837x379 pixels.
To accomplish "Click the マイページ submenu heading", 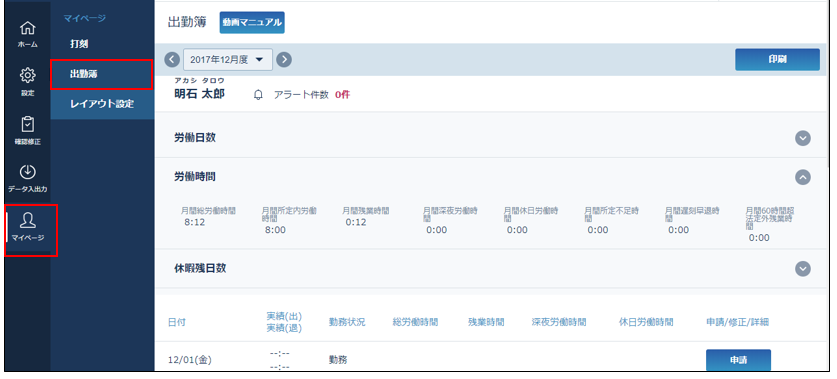I will (x=85, y=19).
